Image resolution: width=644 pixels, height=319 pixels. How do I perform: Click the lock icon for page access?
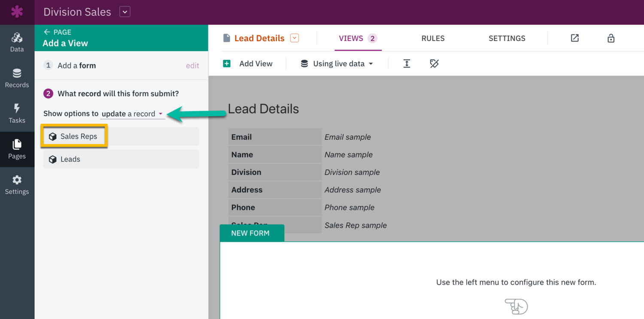pos(611,38)
